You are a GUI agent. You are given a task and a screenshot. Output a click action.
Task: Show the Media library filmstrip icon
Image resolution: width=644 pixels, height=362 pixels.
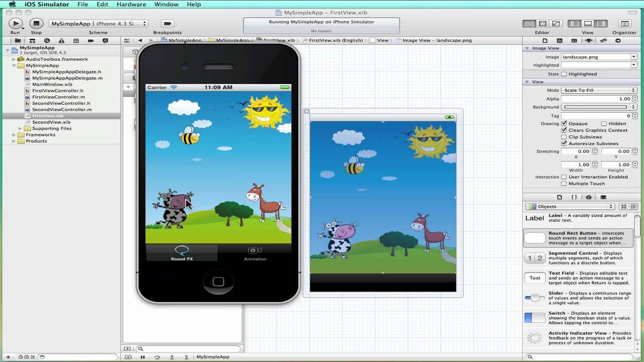coord(603,197)
